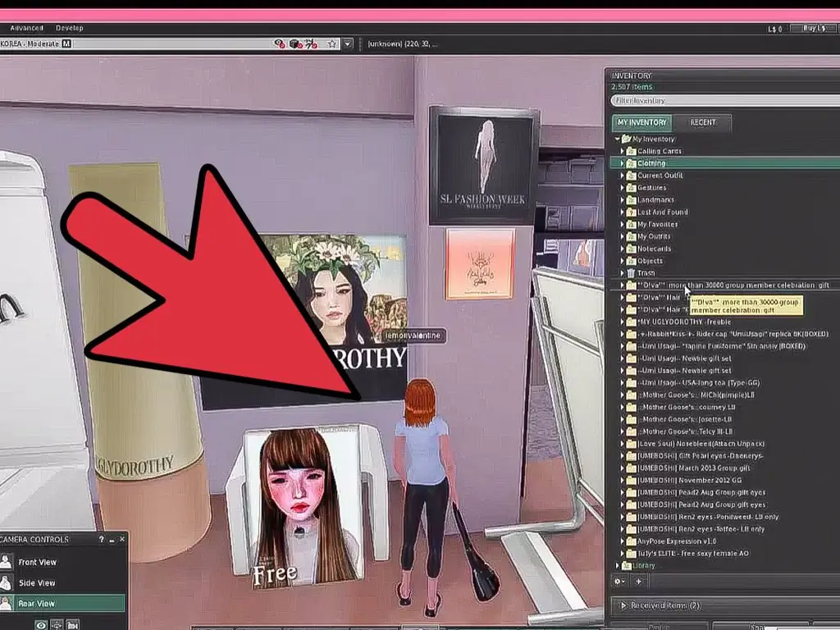
Task: Open Camera Controls help question mark
Action: point(101,540)
